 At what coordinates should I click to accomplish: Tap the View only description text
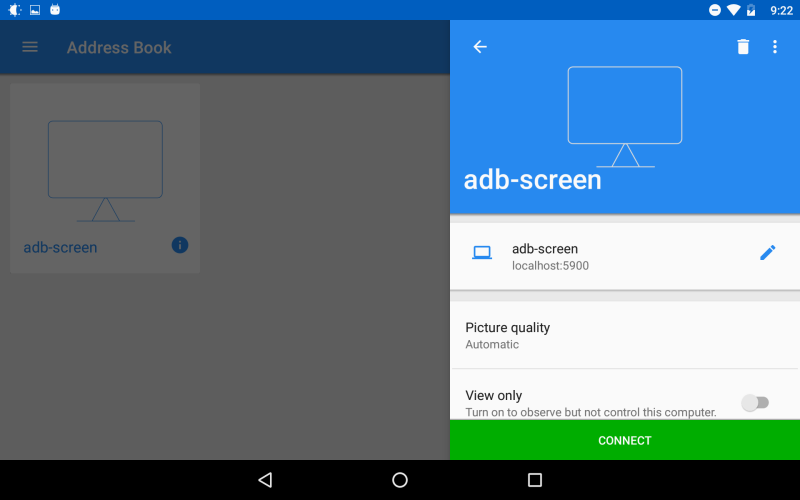(591, 412)
